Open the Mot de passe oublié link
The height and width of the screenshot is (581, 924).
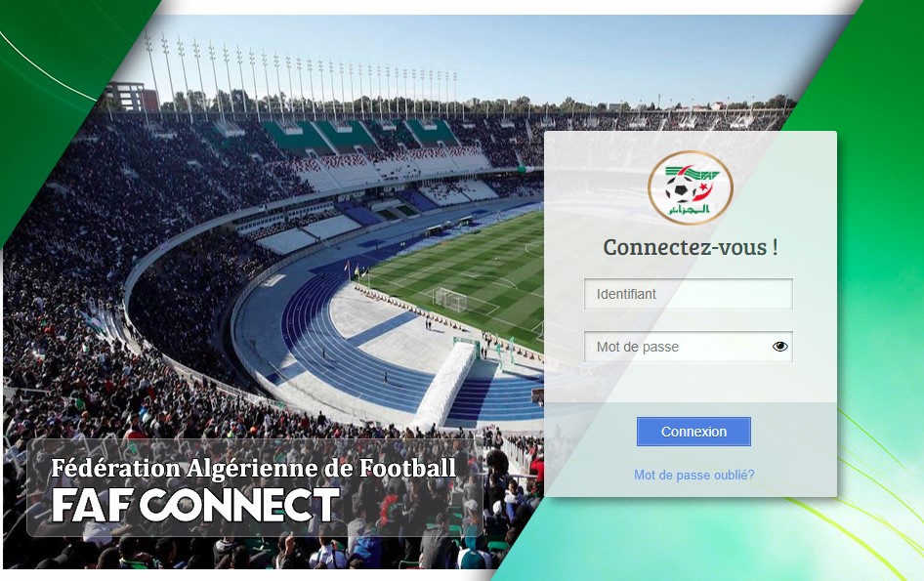[x=693, y=475]
